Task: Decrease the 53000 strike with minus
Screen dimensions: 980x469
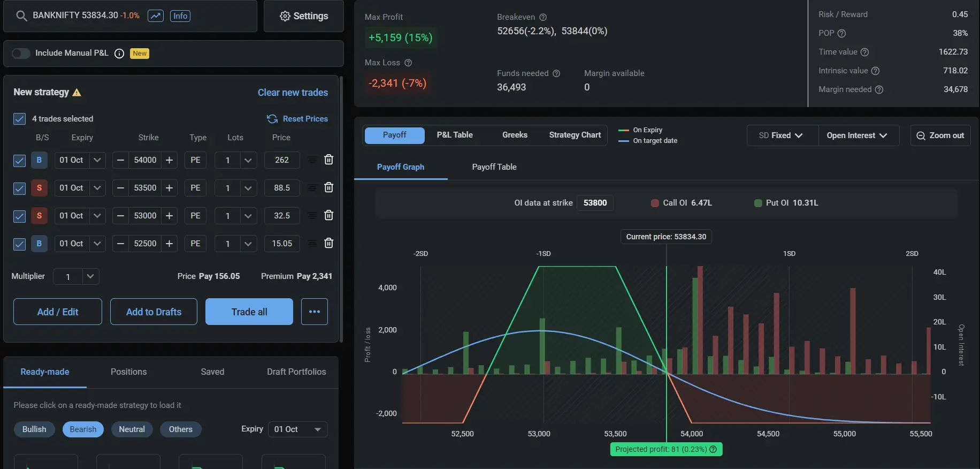Action: [x=121, y=216]
